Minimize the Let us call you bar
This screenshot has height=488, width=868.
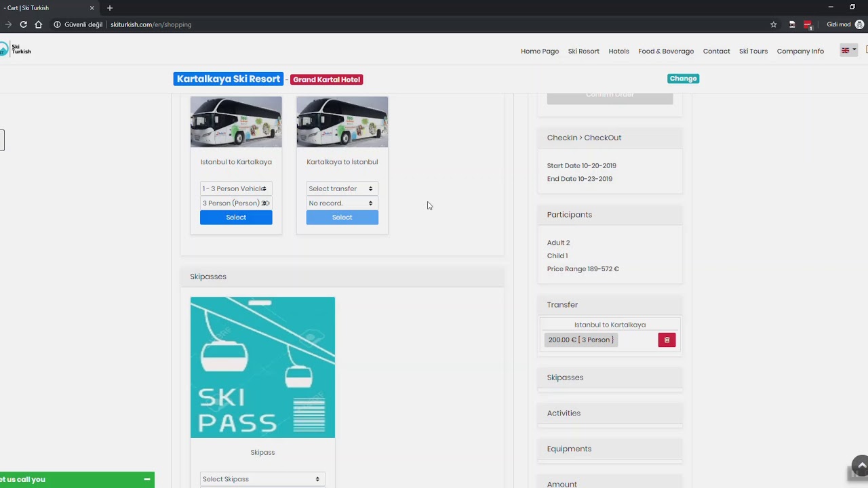146,479
